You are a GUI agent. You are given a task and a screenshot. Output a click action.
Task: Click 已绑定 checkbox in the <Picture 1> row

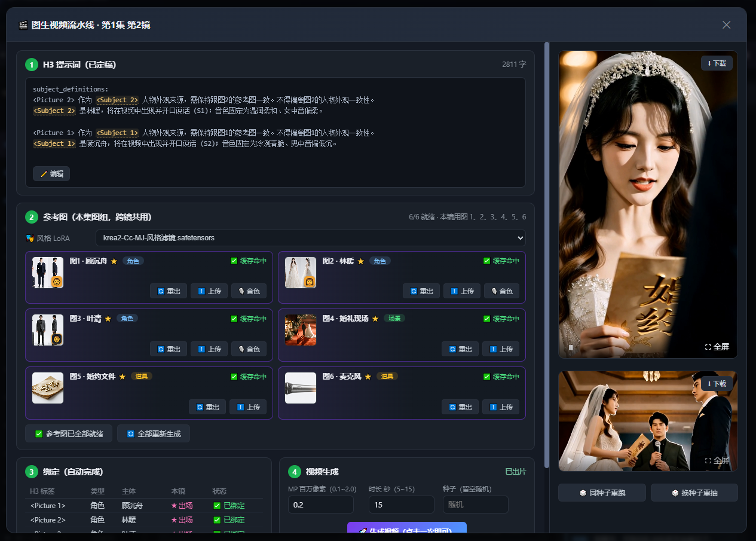click(x=217, y=506)
